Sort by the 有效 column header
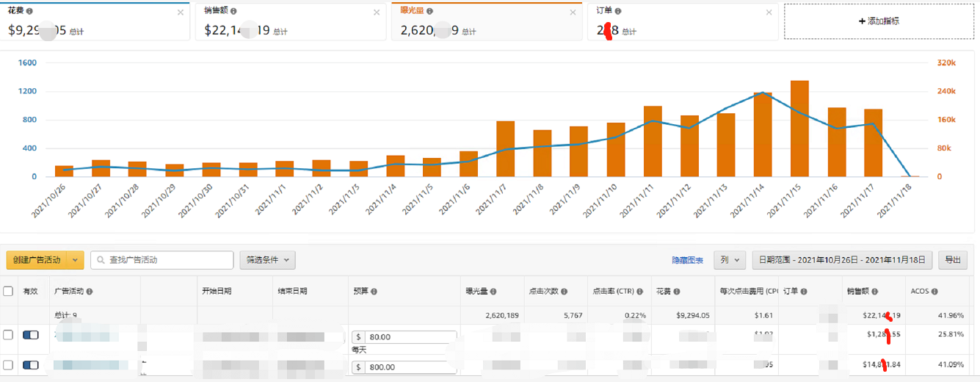The image size is (980, 382). (x=30, y=292)
